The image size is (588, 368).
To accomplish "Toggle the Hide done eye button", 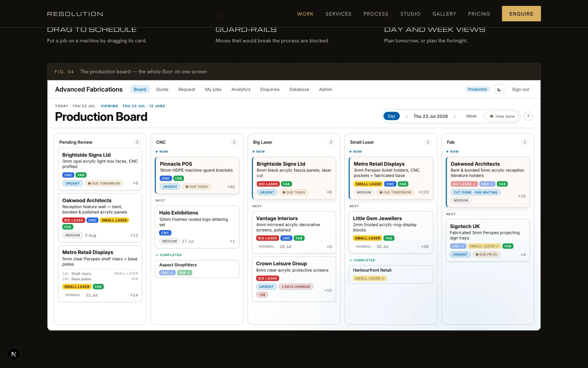I will pos(502,116).
